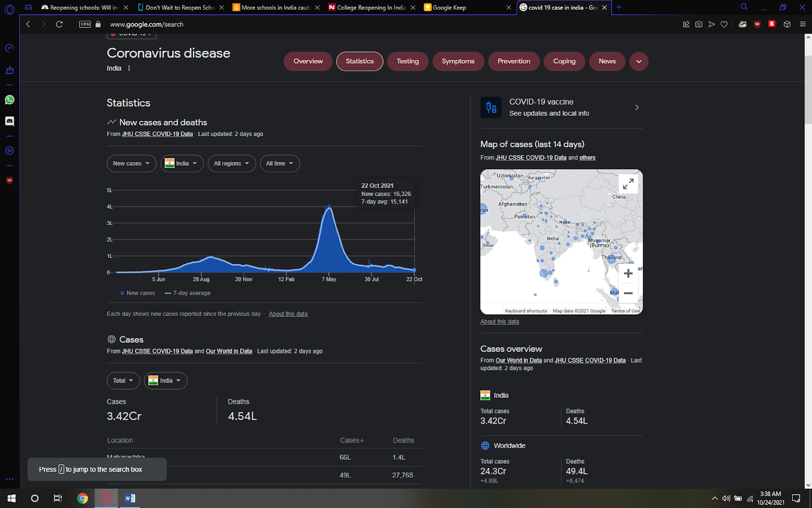The width and height of the screenshot is (812, 508).
Task: Select the Statistics pill
Action: pos(360,61)
